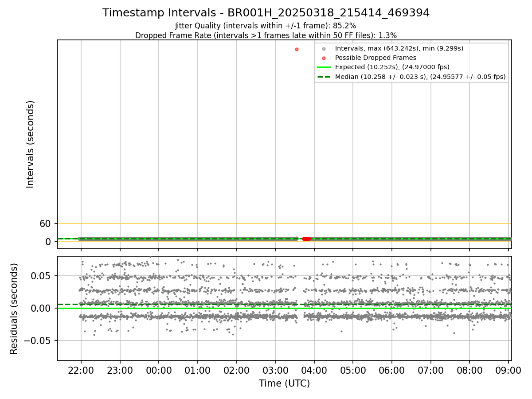Click the '0' tick label on the intervals axis
This screenshot has height=399, width=532.
[x=49, y=242]
